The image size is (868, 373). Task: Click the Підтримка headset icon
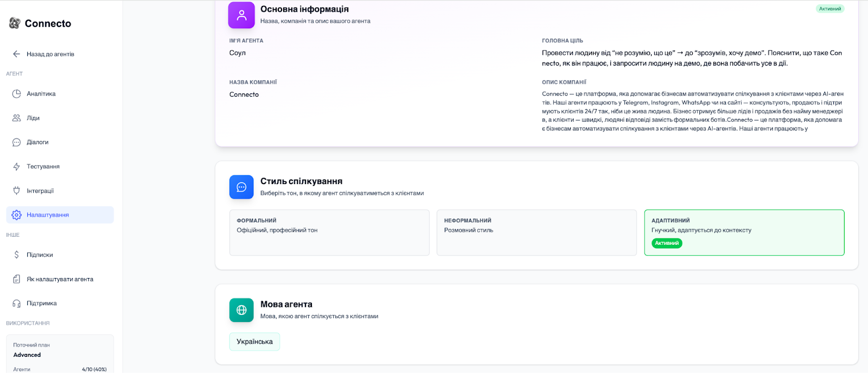click(16, 304)
